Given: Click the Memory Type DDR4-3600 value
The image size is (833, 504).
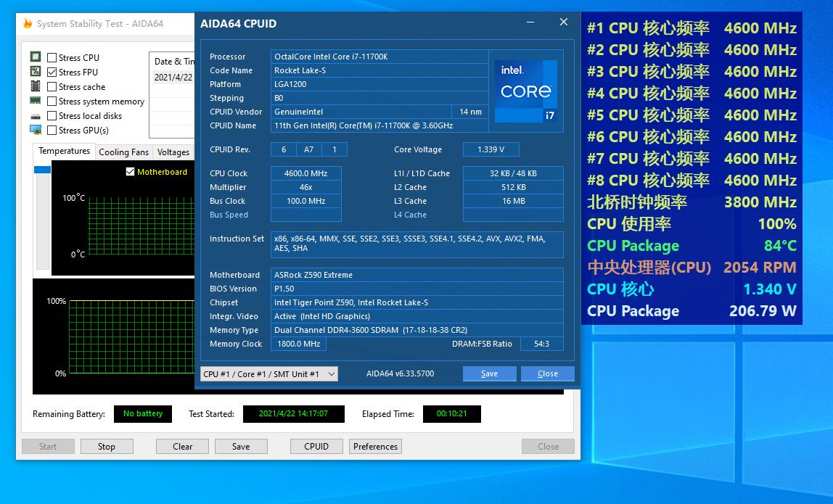Looking at the screenshot, I should click(417, 330).
